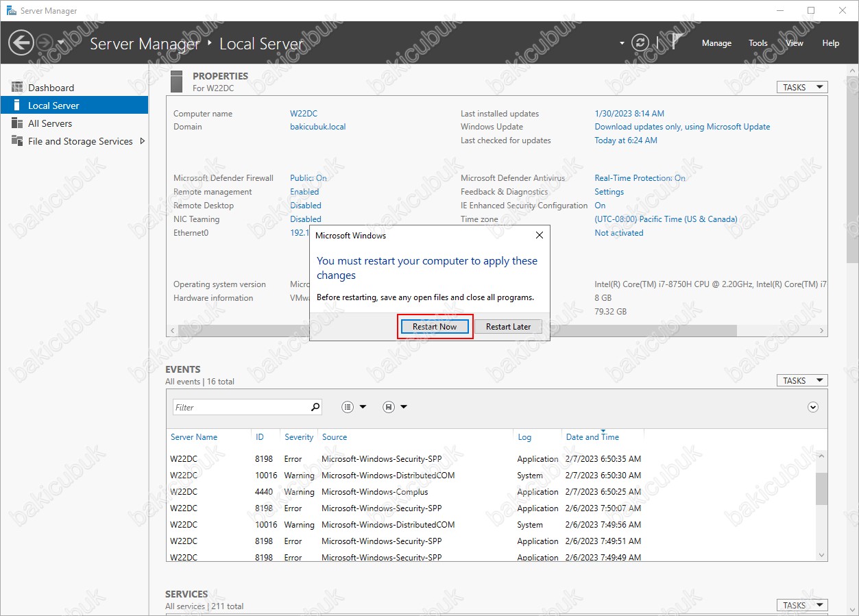Open the Help menu
The width and height of the screenshot is (859, 616).
coord(831,43)
